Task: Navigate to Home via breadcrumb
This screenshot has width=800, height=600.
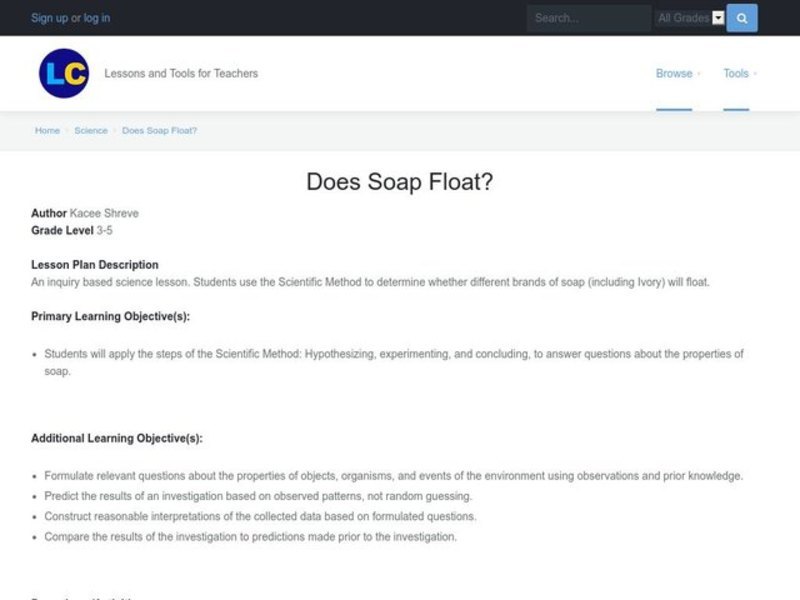Action: click(x=46, y=130)
